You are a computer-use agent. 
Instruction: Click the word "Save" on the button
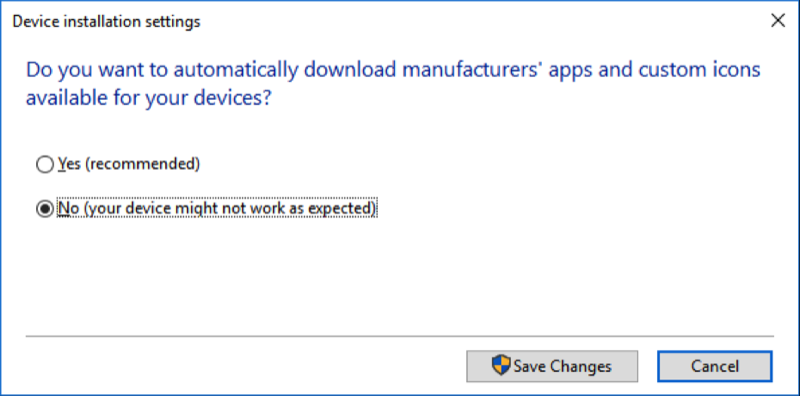coord(530,366)
